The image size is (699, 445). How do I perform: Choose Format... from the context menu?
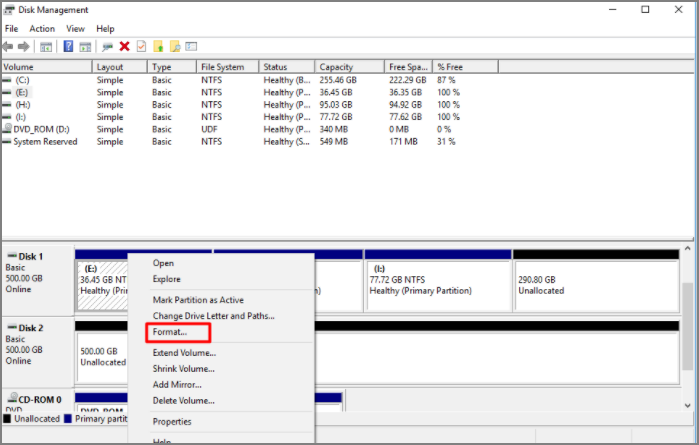[169, 332]
